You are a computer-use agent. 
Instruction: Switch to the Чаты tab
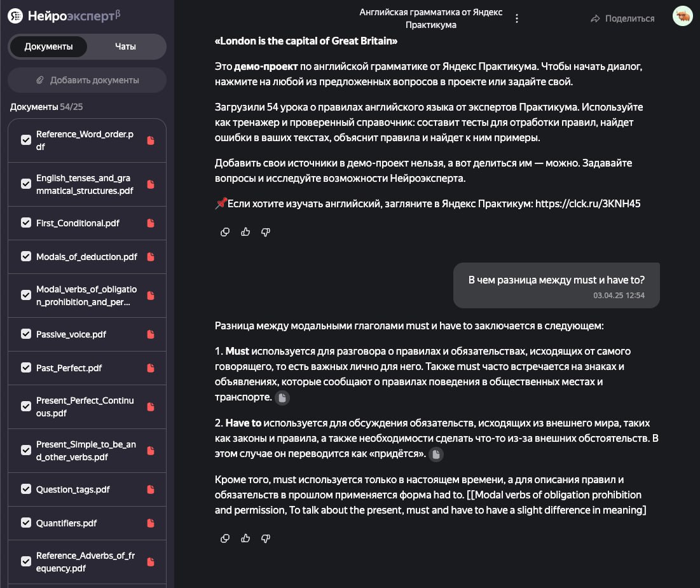click(x=125, y=46)
